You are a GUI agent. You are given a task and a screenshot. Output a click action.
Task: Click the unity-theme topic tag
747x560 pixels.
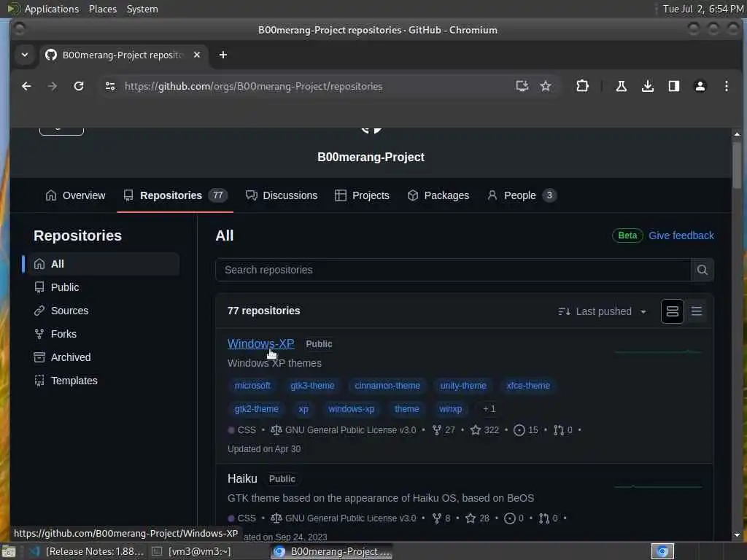coord(463,386)
